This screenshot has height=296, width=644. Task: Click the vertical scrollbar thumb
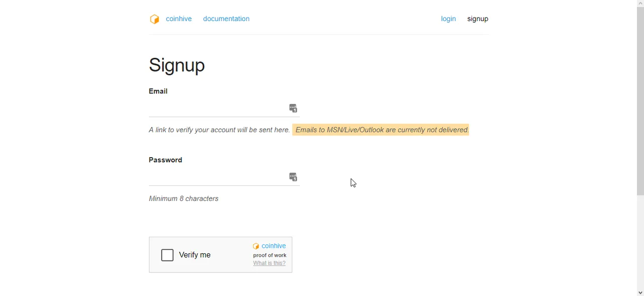click(640, 101)
